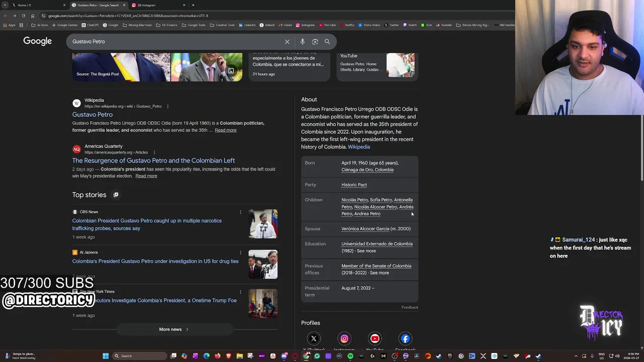Open Google Lens image search
The image size is (644, 362).
click(315, 42)
